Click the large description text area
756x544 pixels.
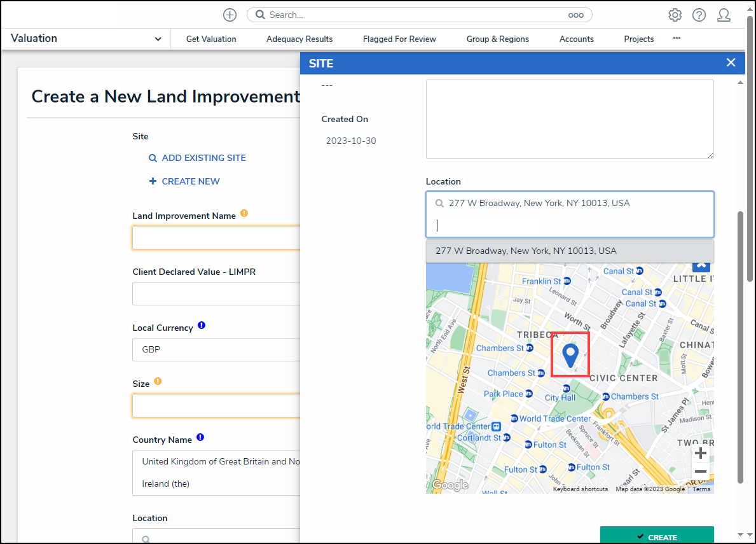tap(570, 119)
